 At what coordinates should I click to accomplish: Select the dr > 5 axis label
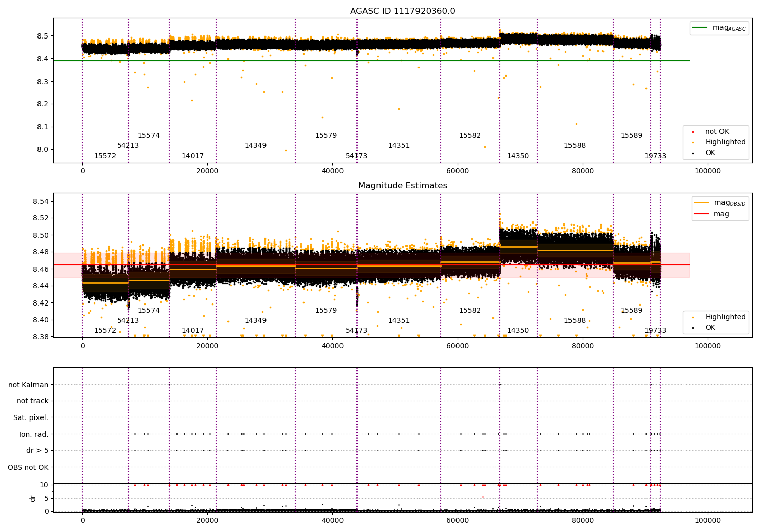coord(37,450)
